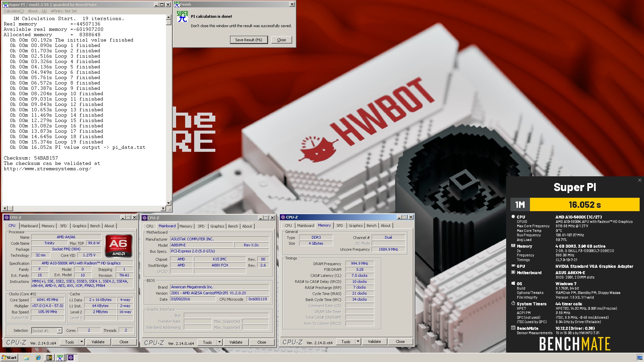644x362 pixels.
Task: Open SPD tab in left CPU-Z window
Action: pyautogui.click(x=63, y=226)
